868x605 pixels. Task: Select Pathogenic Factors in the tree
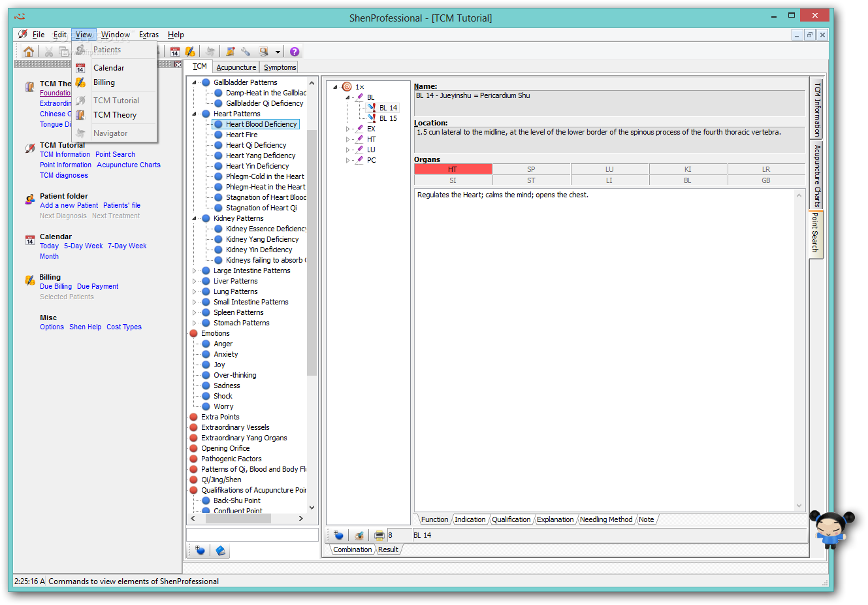(x=231, y=459)
